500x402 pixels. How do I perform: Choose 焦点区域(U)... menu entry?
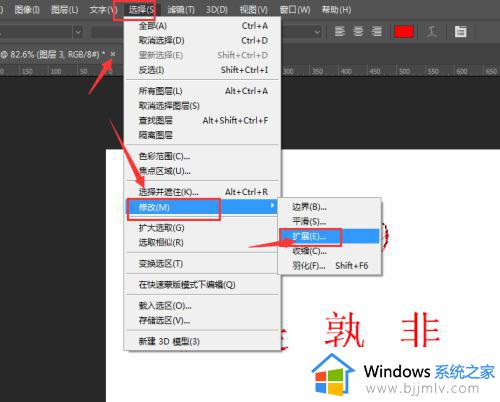tap(203, 171)
